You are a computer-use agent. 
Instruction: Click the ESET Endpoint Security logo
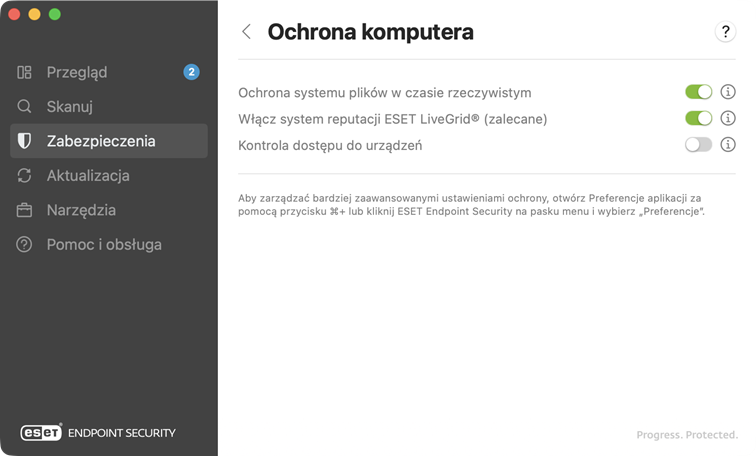coord(98,433)
